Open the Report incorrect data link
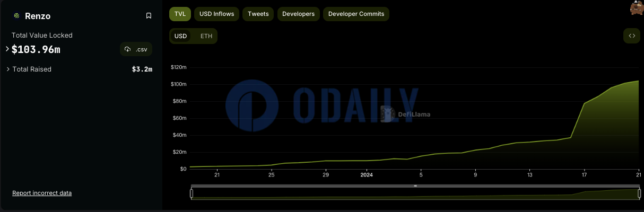644x212 pixels. [x=42, y=193]
